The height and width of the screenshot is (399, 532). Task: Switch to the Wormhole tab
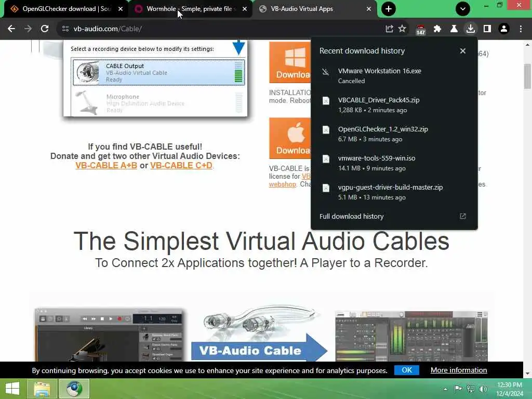click(191, 9)
